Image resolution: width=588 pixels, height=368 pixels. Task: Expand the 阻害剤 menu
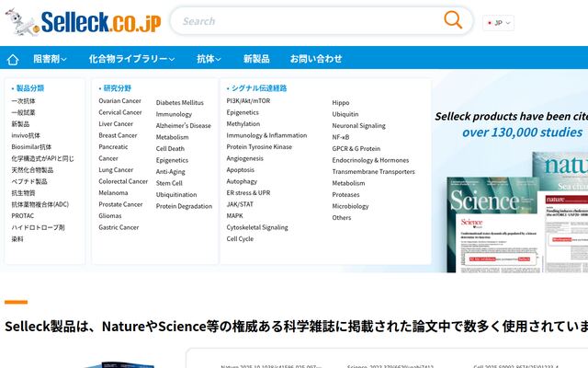click(x=50, y=59)
